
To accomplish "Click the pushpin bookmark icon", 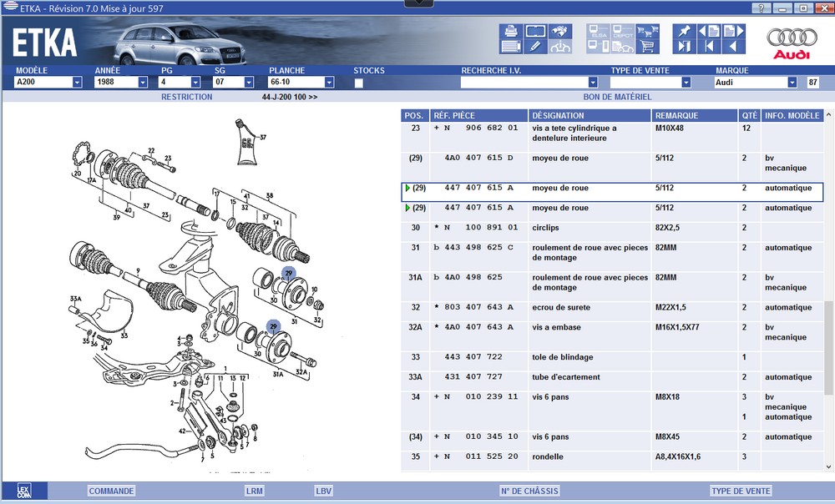I will [x=684, y=32].
